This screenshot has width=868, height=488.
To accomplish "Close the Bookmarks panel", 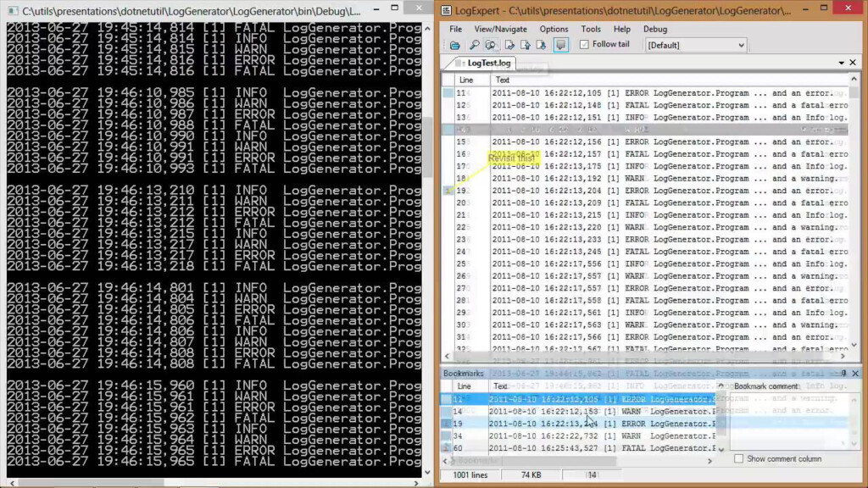I will pos(855,374).
